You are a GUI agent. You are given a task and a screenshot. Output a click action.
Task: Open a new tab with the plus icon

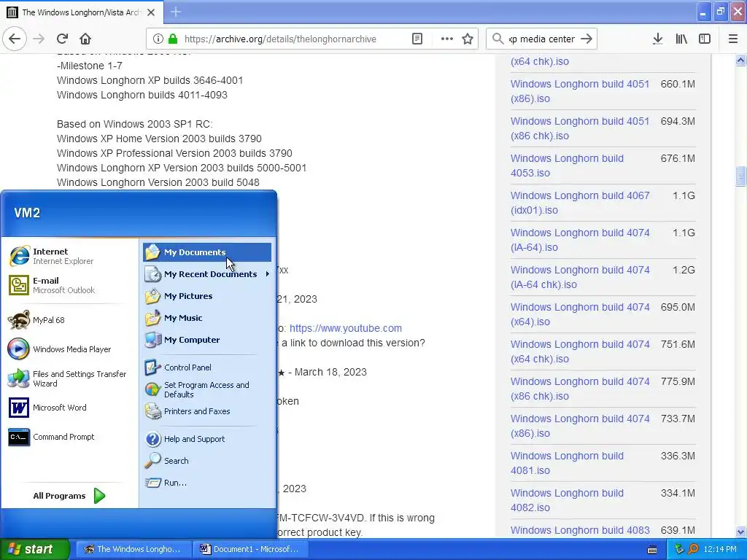pos(176,12)
